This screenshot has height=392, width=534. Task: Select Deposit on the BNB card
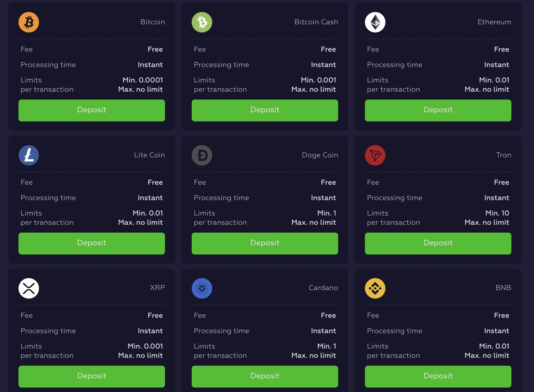click(438, 376)
